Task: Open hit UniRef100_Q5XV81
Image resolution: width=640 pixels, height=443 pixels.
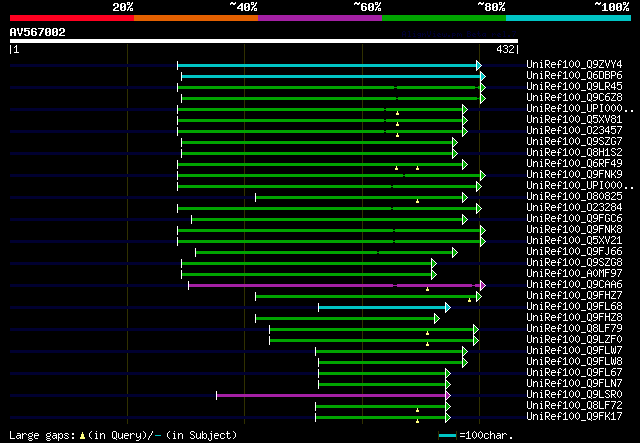Action: 574,120
